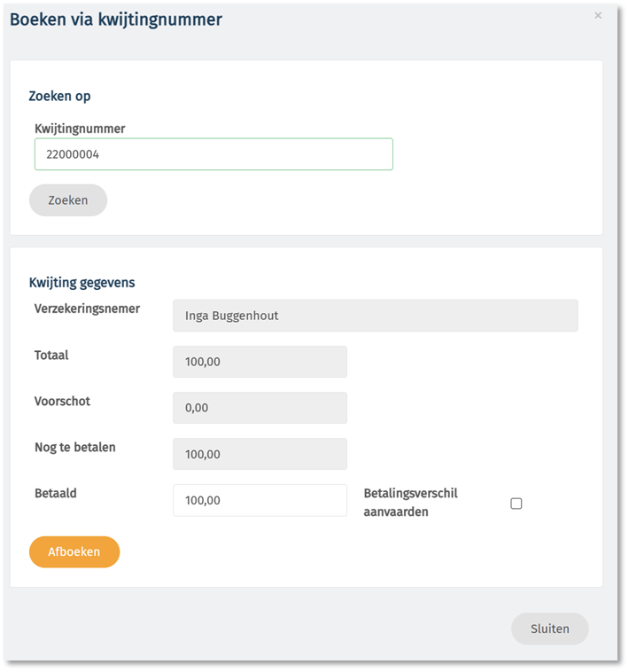629x672 pixels.
Task: Close the dialog with the X icon
Action: pos(598,16)
